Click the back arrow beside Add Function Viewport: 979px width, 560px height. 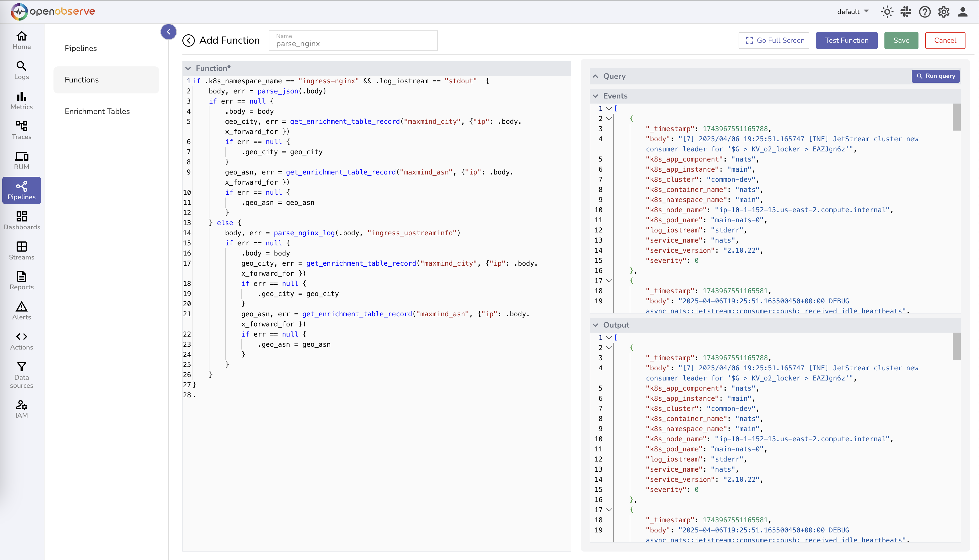click(x=189, y=41)
